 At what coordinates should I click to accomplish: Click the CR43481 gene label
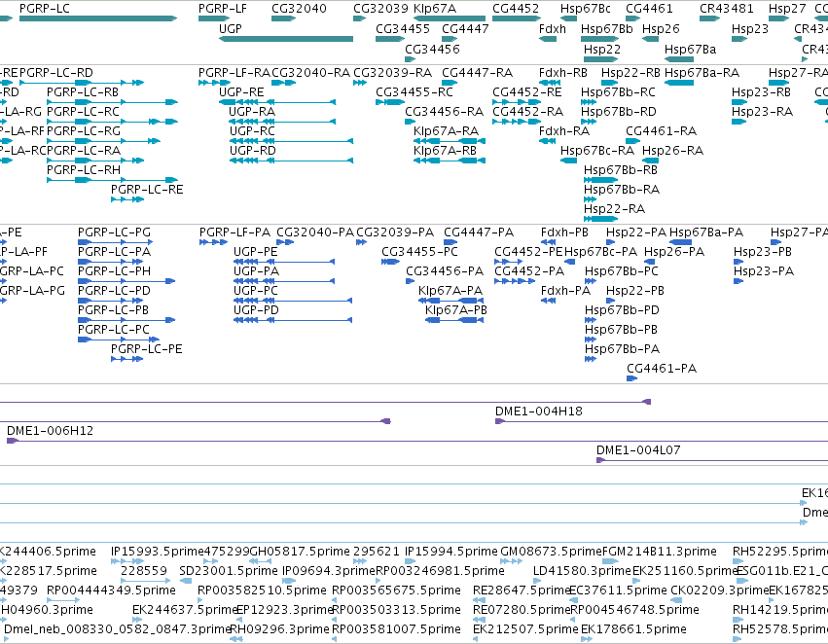click(727, 9)
